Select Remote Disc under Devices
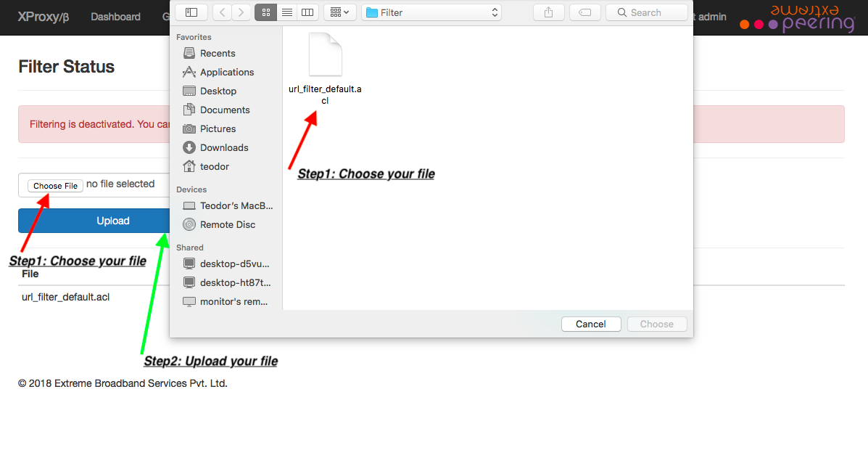This screenshot has height=474, width=868. click(x=228, y=224)
